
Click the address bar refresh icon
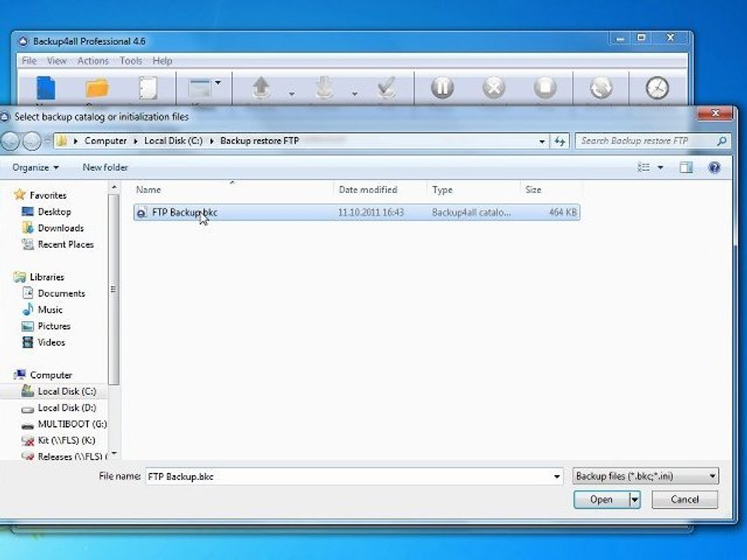click(559, 142)
